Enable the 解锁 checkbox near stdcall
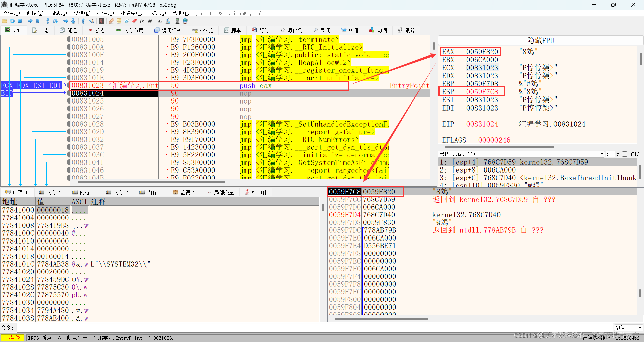Viewport: 644px width, 342px height. 624,154
